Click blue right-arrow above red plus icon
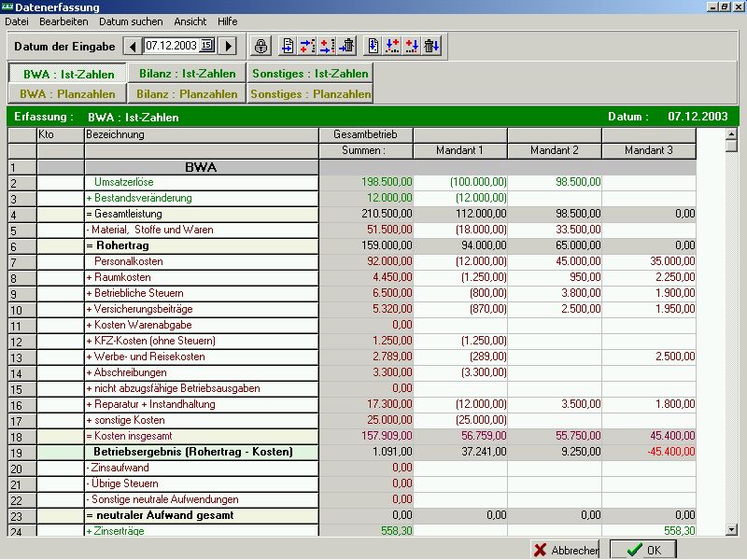The height and width of the screenshot is (560, 747). [x=307, y=46]
